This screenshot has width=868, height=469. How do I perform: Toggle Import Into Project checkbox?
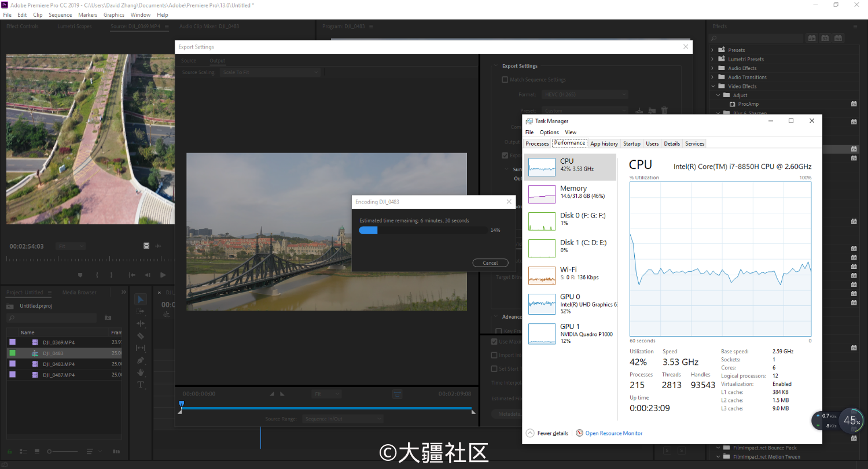coord(494,355)
